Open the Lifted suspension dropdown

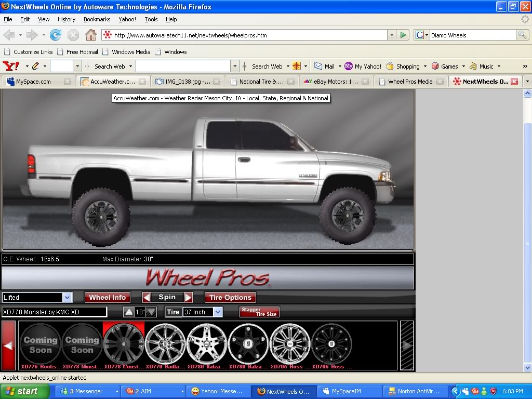point(68,297)
